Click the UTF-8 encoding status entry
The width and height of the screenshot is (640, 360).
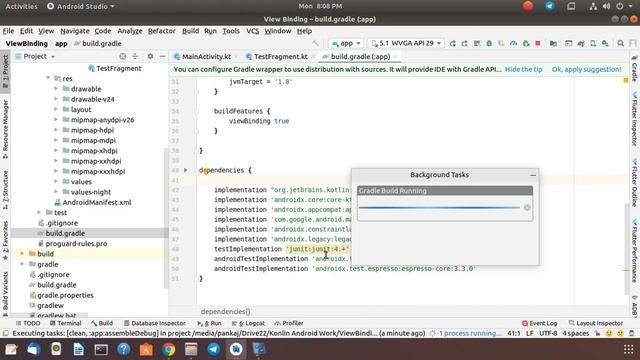pyautogui.click(x=548, y=333)
